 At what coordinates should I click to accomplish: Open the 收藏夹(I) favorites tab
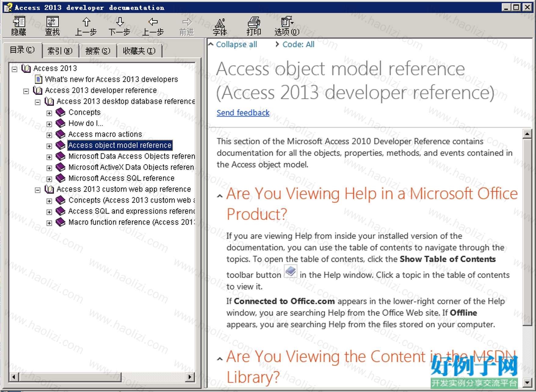[139, 51]
